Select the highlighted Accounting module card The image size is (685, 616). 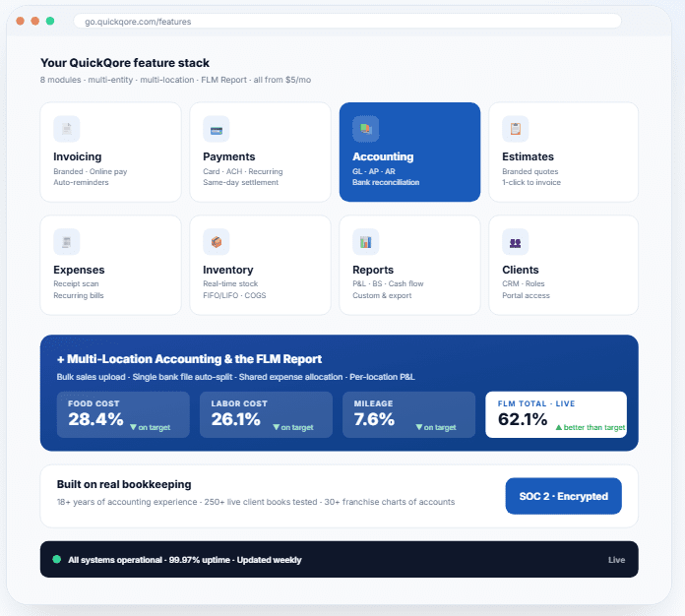pos(409,153)
